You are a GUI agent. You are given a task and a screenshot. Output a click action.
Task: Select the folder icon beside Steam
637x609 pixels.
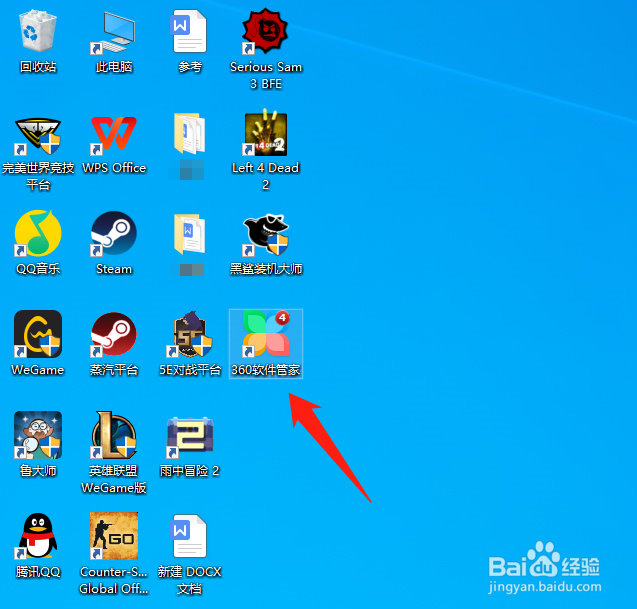click(x=189, y=234)
